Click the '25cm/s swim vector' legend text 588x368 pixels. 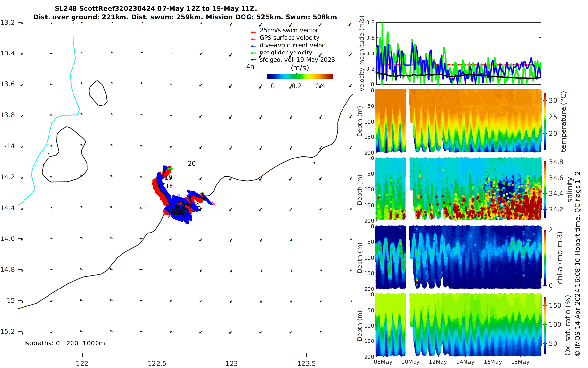click(x=289, y=30)
